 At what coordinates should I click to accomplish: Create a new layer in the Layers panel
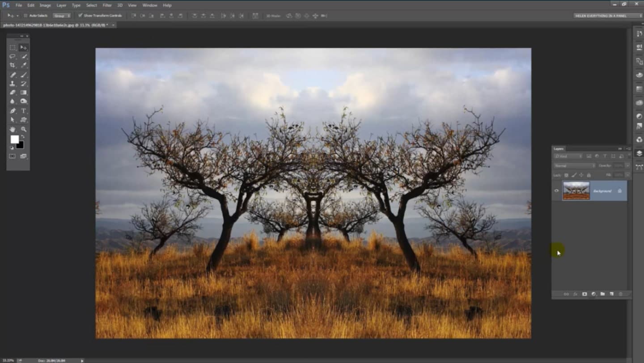point(610,294)
